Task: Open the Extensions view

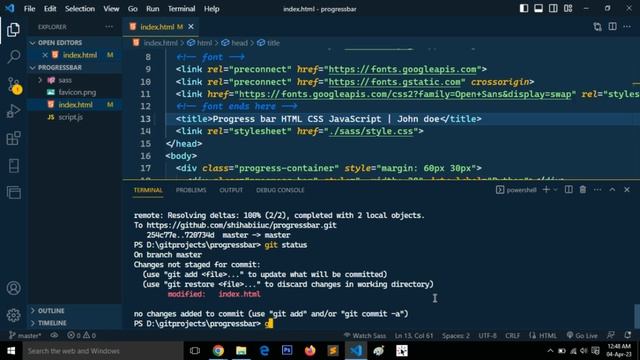Action: 13,138
